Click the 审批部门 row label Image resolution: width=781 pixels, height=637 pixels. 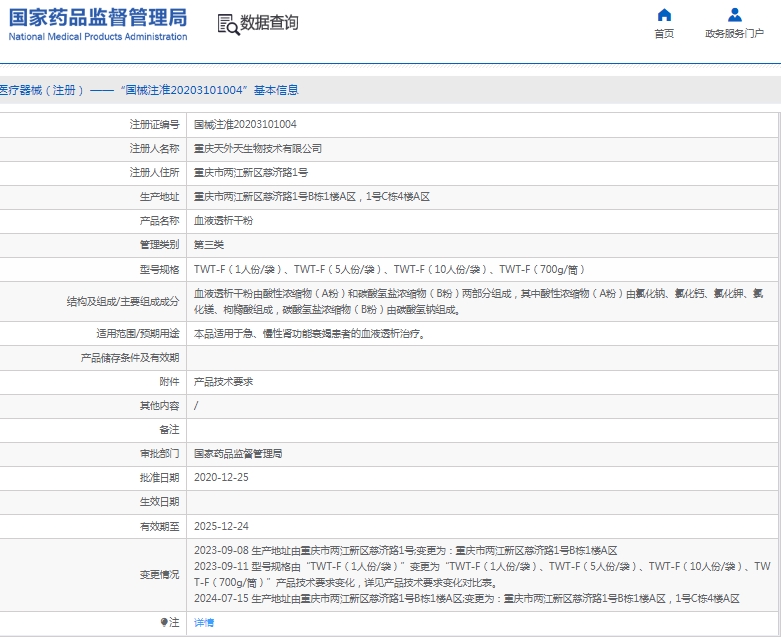coord(159,454)
